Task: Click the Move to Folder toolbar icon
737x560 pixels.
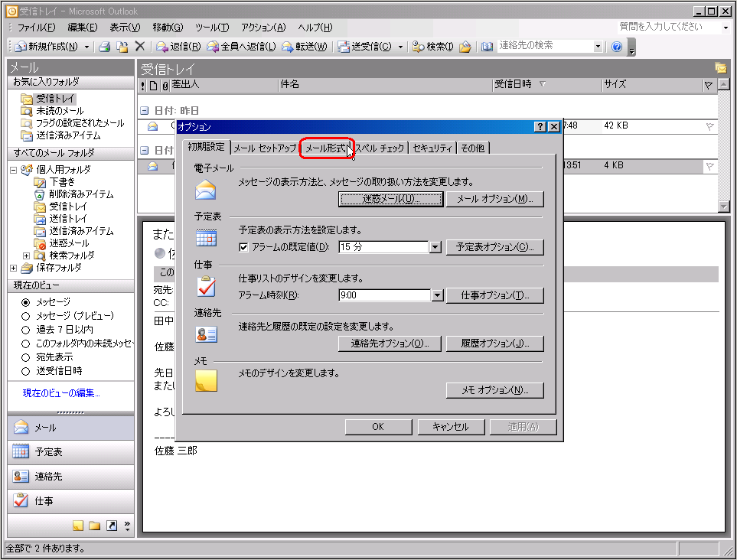Action: [122, 47]
